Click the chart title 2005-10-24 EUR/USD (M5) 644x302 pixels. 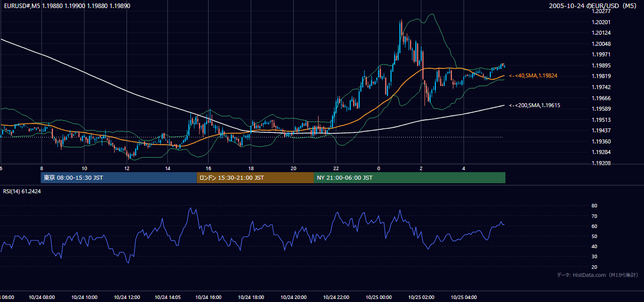pos(594,6)
